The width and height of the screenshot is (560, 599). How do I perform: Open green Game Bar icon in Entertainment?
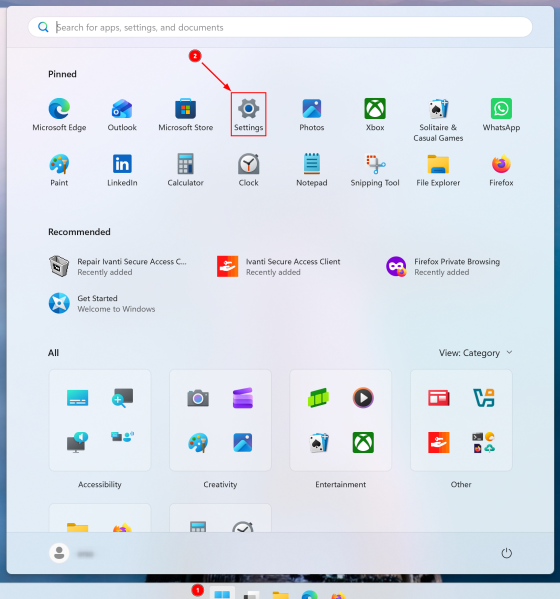318,398
